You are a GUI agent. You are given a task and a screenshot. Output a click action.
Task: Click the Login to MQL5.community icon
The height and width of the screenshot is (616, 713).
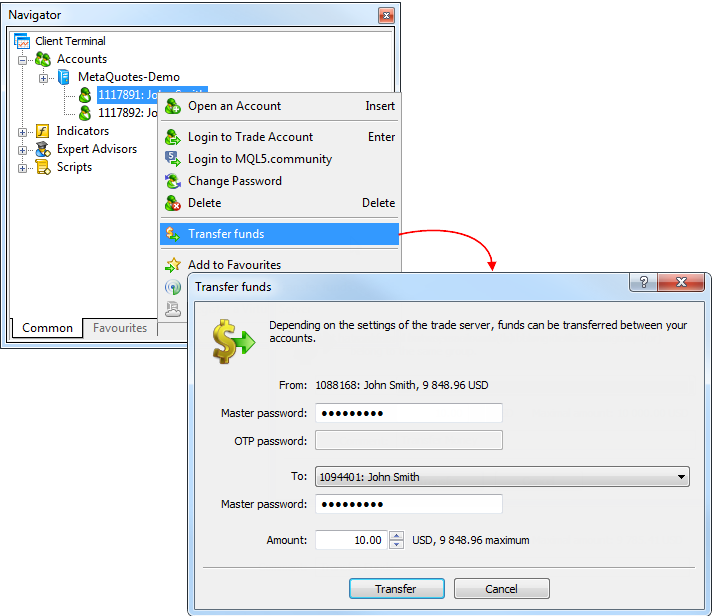[173, 159]
